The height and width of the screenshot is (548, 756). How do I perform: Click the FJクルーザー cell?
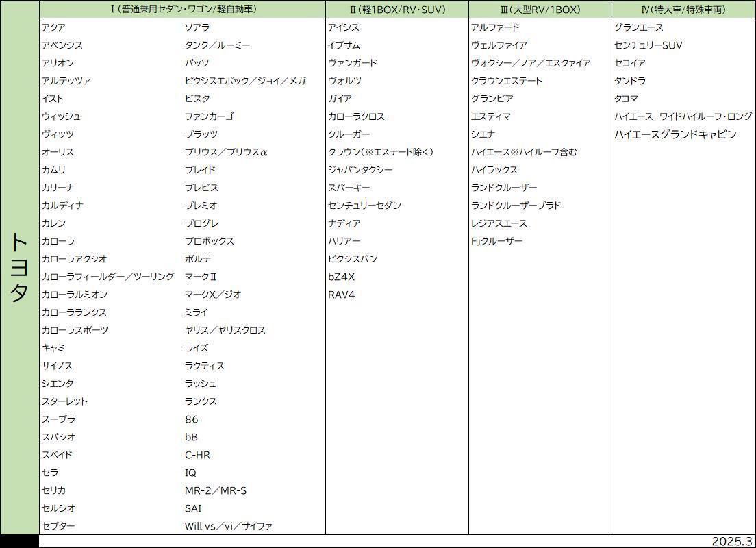click(496, 241)
